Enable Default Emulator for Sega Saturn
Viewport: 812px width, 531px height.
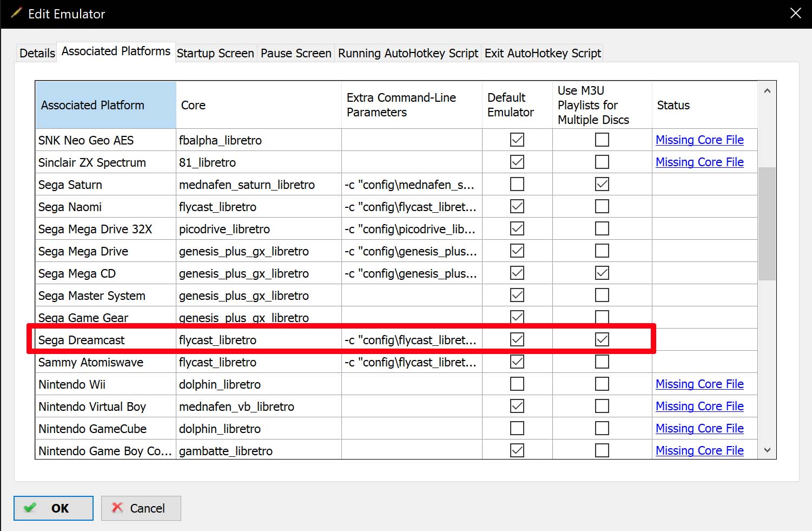click(x=517, y=184)
